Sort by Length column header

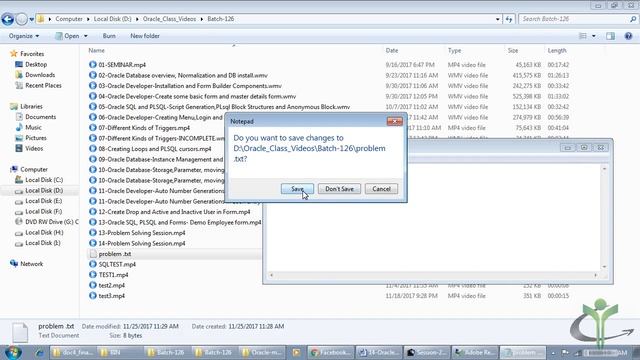click(557, 51)
